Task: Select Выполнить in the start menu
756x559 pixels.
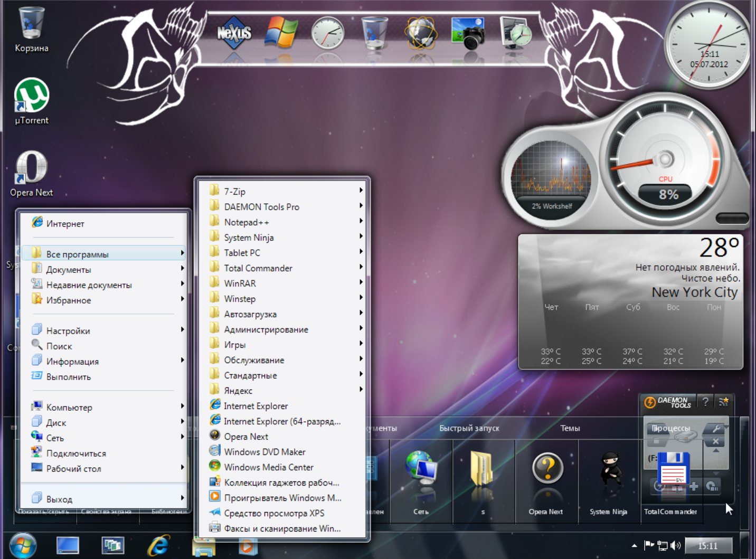Action: click(x=104, y=376)
